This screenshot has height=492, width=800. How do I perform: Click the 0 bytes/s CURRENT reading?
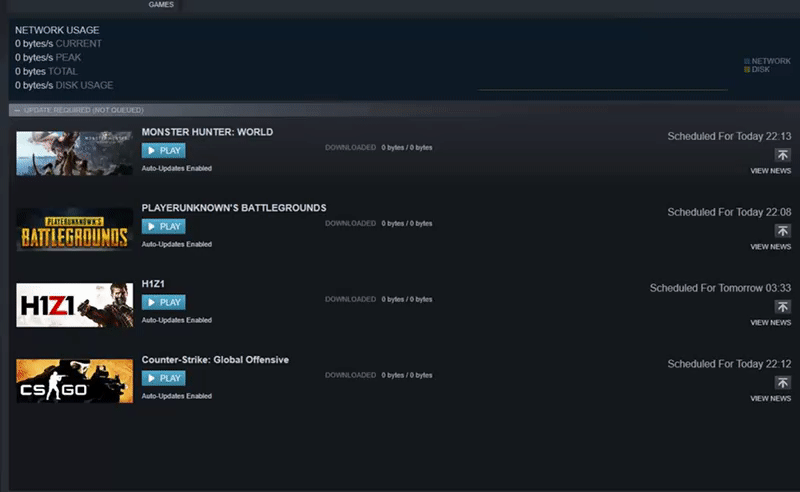pos(58,44)
